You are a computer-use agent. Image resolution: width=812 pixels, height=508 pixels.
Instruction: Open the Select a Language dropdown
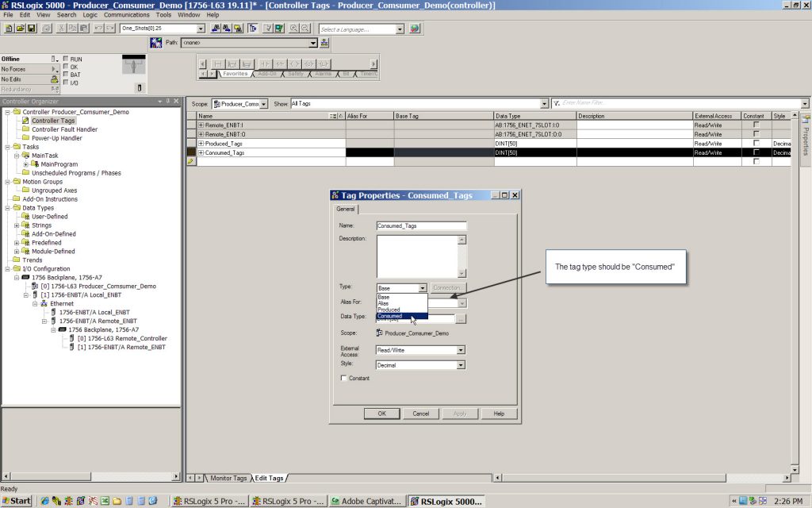coord(400,29)
